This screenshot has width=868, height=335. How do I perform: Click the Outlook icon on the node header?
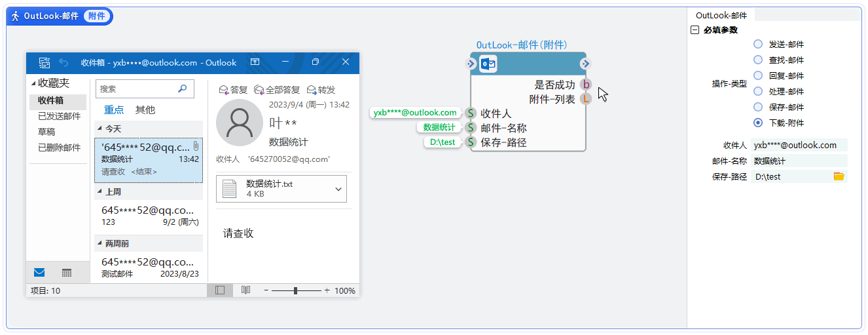[488, 64]
